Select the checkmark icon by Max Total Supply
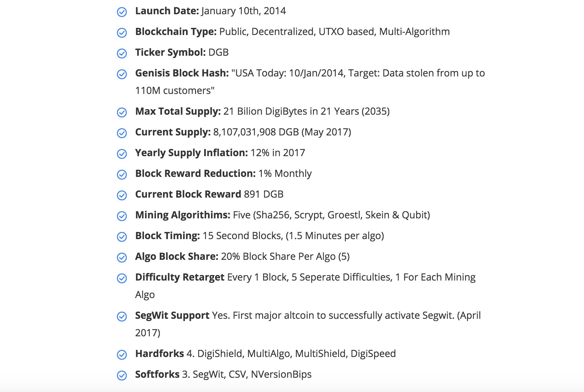 click(x=122, y=112)
